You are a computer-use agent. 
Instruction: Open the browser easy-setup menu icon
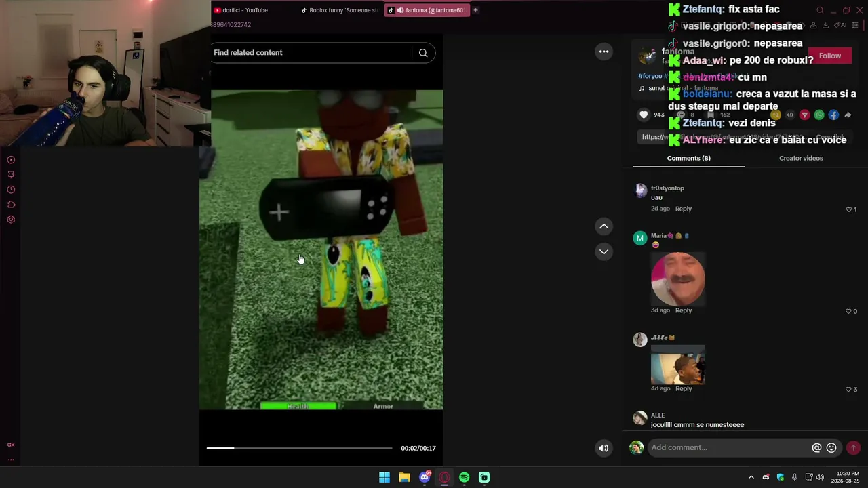point(855,25)
